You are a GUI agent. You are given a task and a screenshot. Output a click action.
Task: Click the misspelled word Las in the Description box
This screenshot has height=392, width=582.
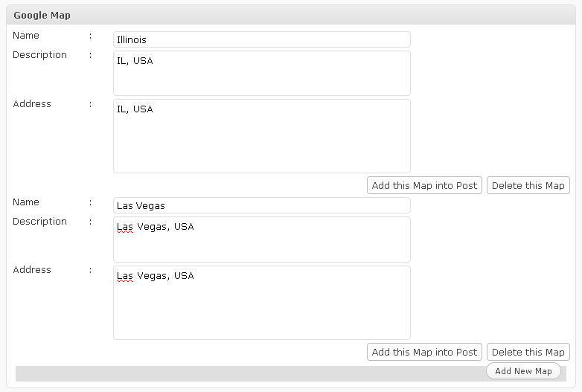(x=125, y=227)
